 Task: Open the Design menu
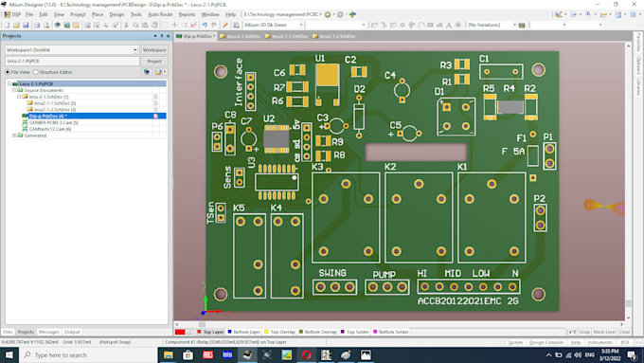[116, 14]
